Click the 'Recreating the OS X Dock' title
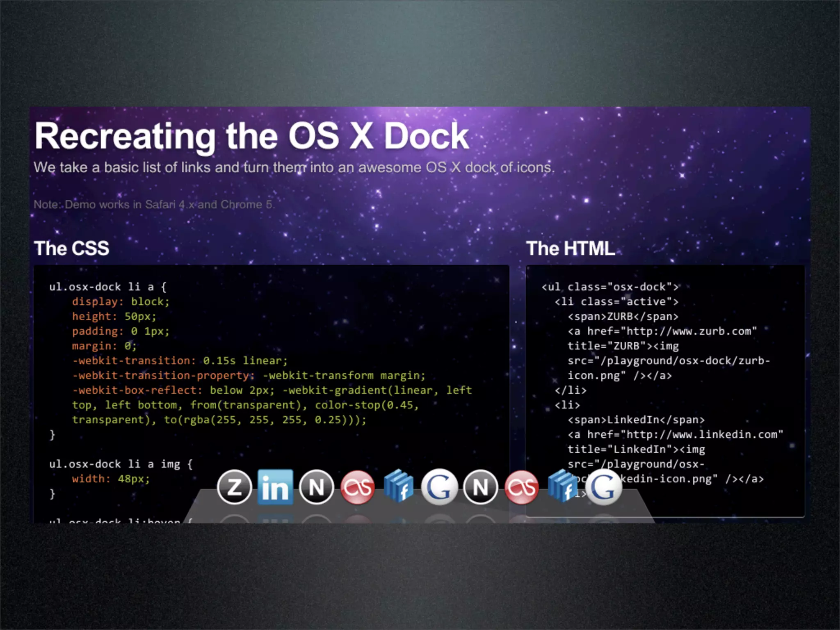 [x=251, y=136]
